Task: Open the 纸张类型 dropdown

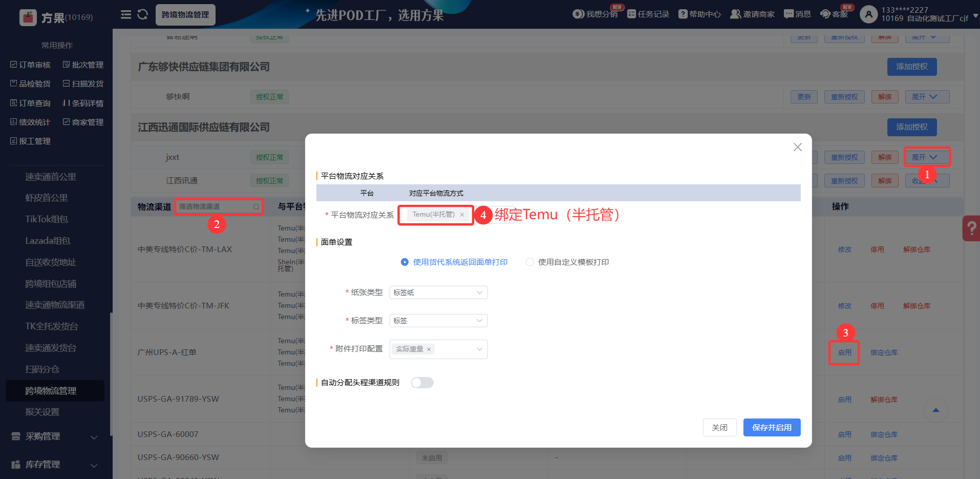Action: pos(438,293)
